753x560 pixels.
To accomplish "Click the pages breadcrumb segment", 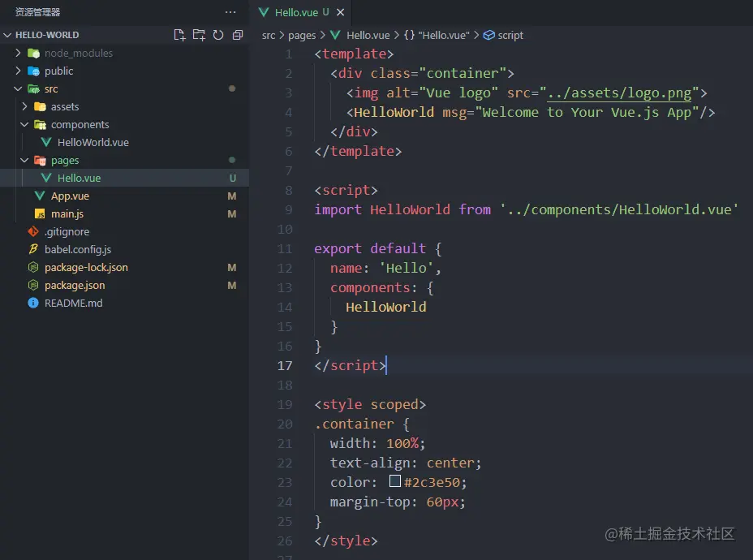I will [x=302, y=35].
